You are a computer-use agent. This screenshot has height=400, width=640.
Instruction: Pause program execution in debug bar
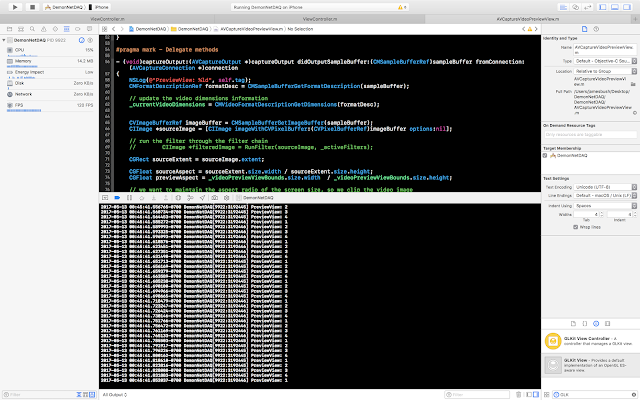tap(129, 198)
